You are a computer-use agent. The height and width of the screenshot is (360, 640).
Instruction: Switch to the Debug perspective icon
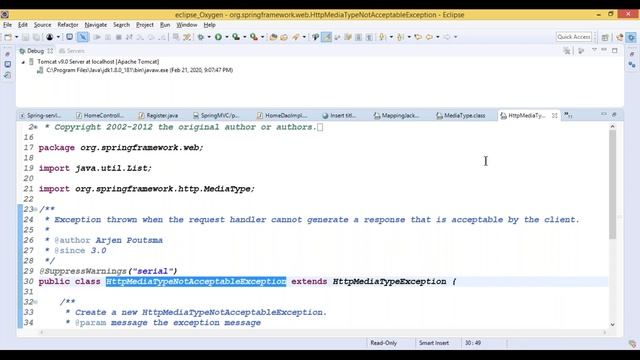coord(631,37)
